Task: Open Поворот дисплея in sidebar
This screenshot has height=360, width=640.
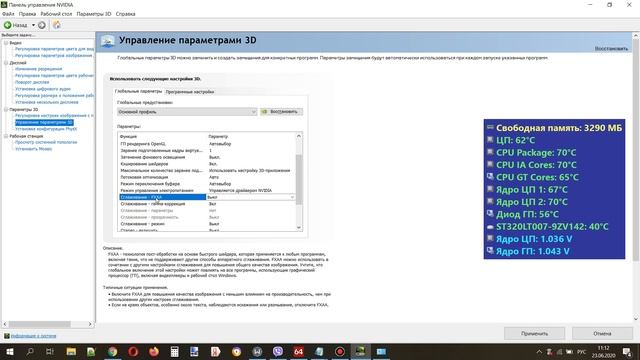Action: [32, 82]
